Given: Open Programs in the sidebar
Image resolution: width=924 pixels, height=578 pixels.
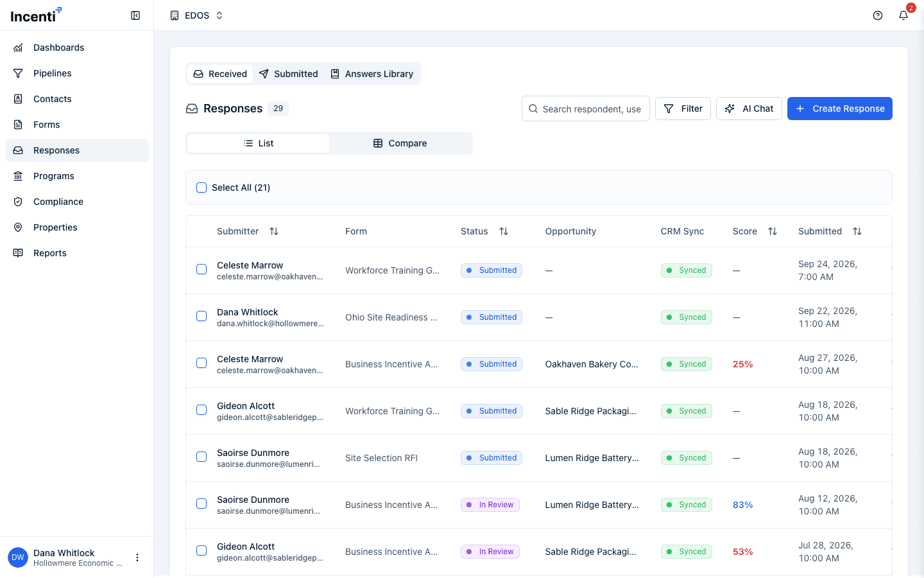Looking at the screenshot, I should [77, 176].
